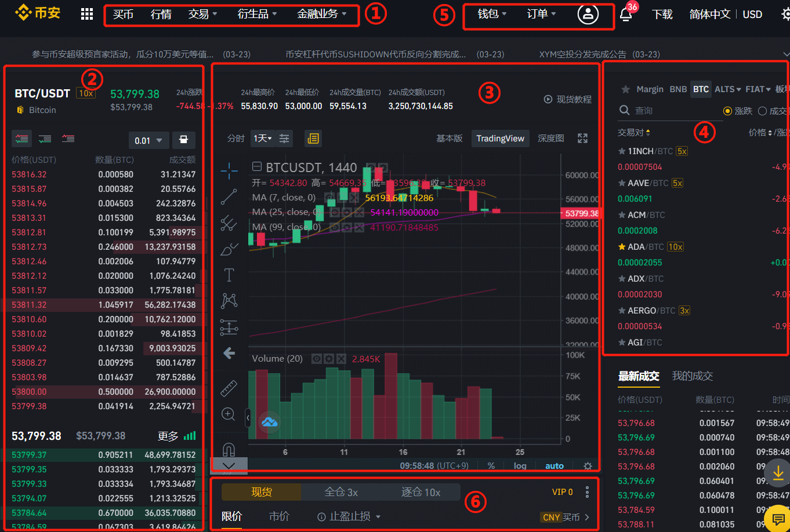The width and height of the screenshot is (790, 532).
Task: Switch to TradingView chart tab
Action: click(x=500, y=139)
